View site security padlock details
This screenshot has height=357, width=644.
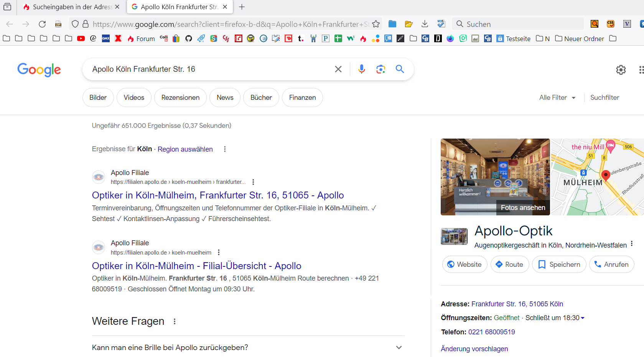pyautogui.click(x=86, y=24)
